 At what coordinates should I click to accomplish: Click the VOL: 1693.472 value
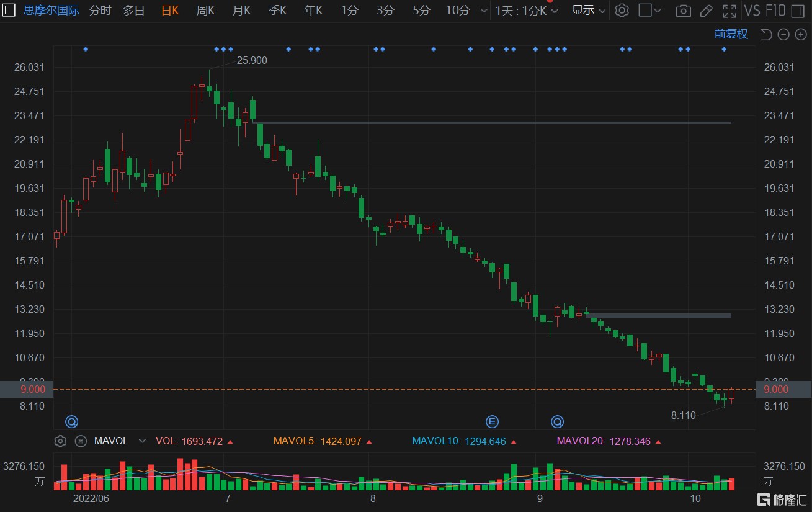189,441
